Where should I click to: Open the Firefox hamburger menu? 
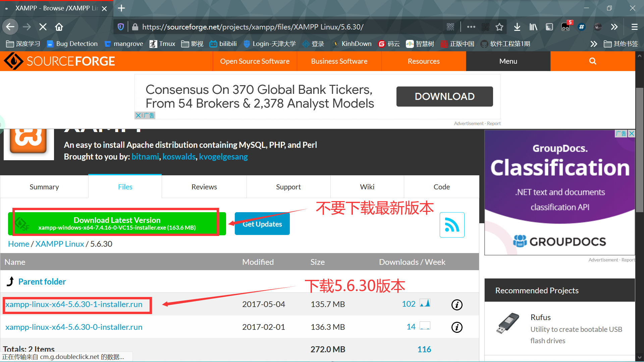634,27
